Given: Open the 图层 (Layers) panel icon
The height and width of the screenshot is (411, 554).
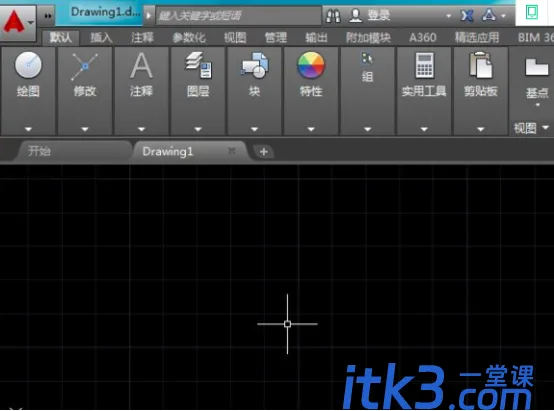Looking at the screenshot, I should point(198,65).
